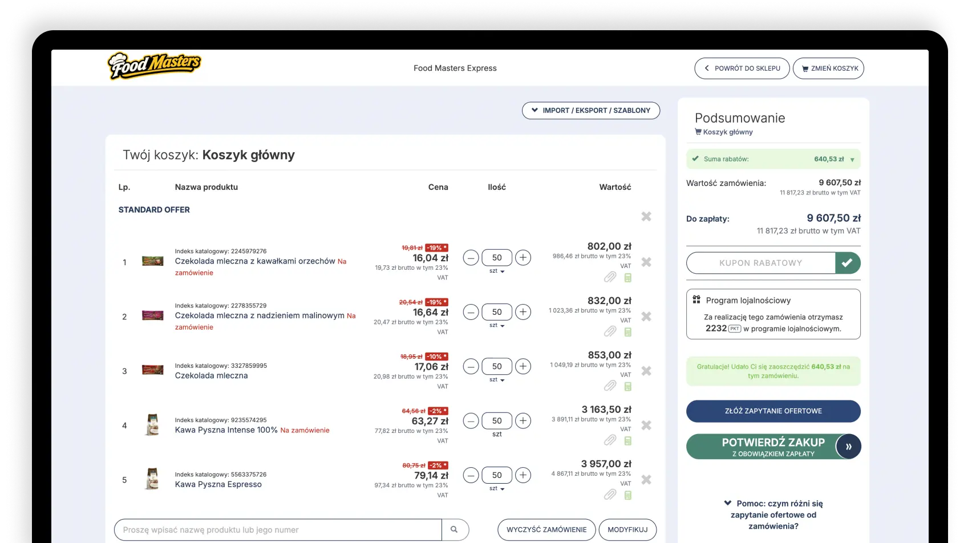Screen dimensions: 980x543
Task: Increase quantity of Kawa Pyszna Intense 100%
Action: 523,421
